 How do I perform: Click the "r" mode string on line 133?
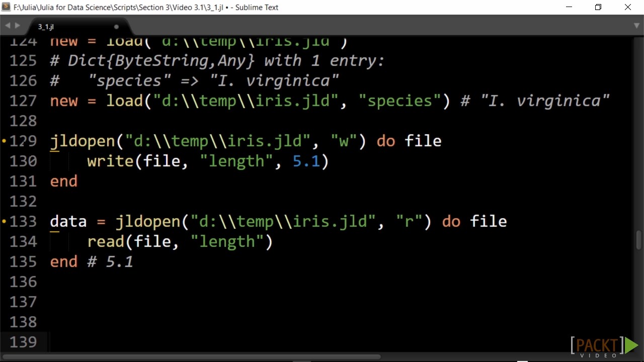409,222
